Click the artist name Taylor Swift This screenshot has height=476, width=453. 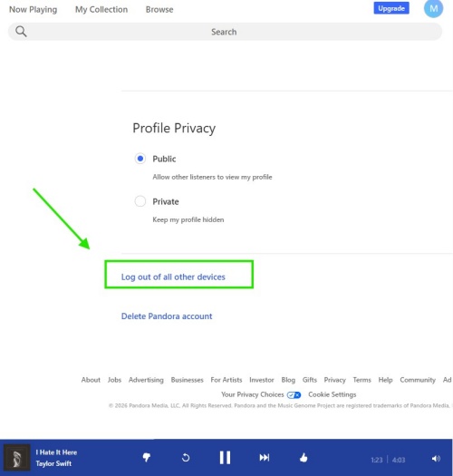pos(53,463)
